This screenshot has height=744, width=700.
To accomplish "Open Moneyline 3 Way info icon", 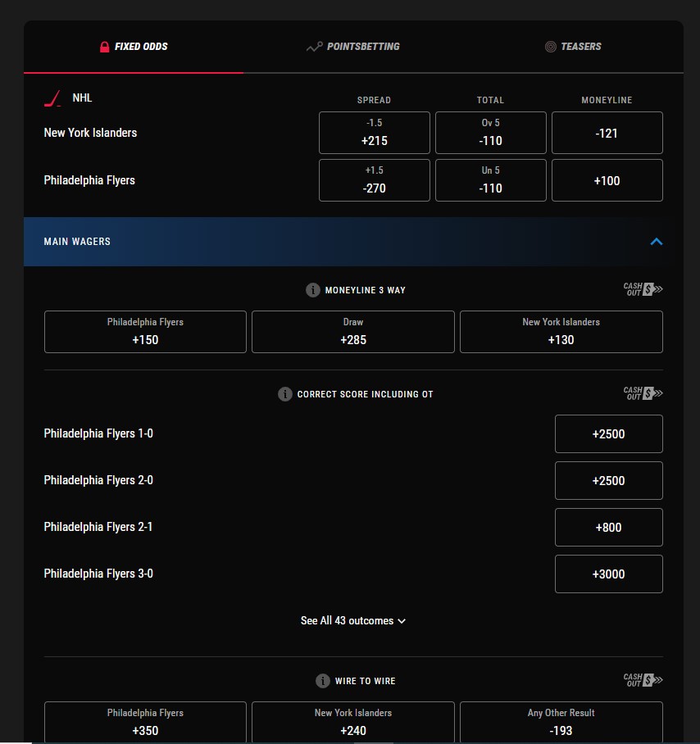I will 313,290.
